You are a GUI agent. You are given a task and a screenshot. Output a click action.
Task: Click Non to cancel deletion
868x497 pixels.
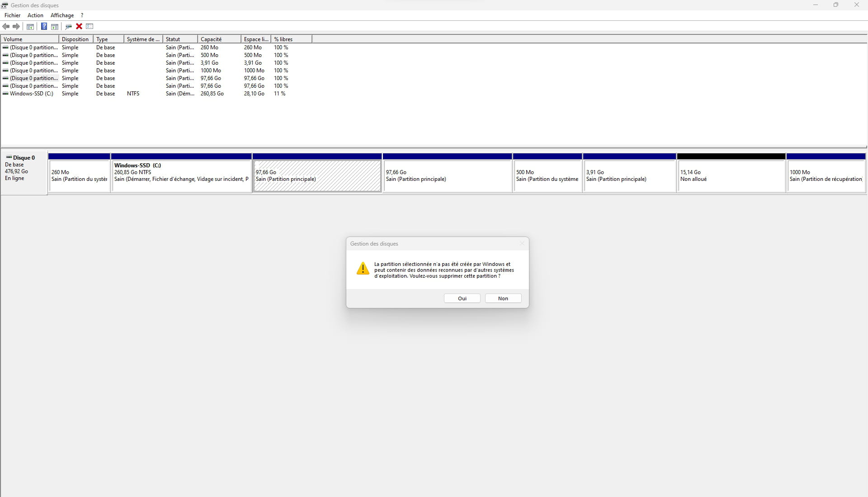(503, 298)
